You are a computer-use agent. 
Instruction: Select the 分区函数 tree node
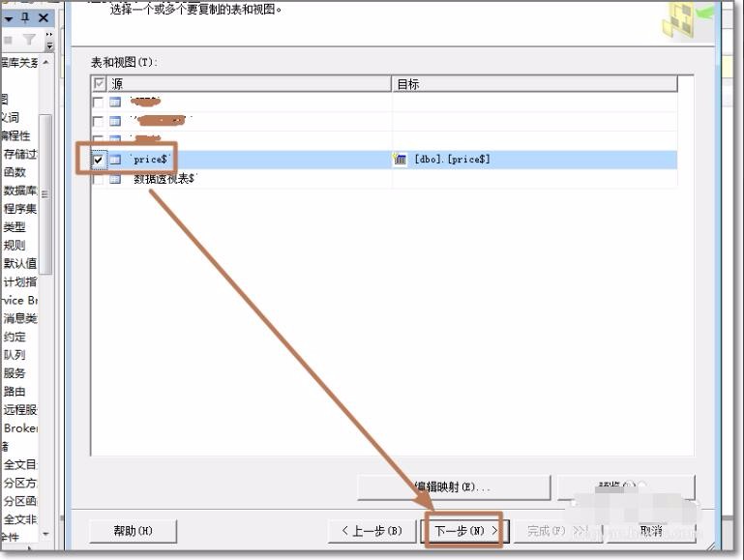coord(20,501)
